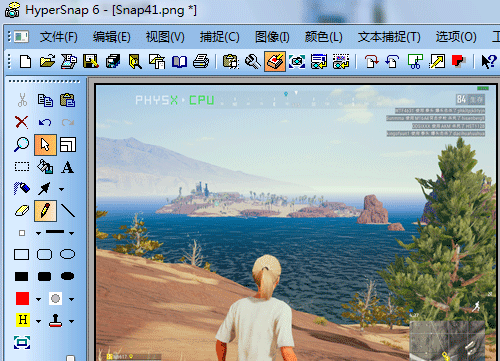Image resolution: width=500 pixels, height=361 pixels.
Task: Expand the red foreground color dropdown
Action: 38,299
